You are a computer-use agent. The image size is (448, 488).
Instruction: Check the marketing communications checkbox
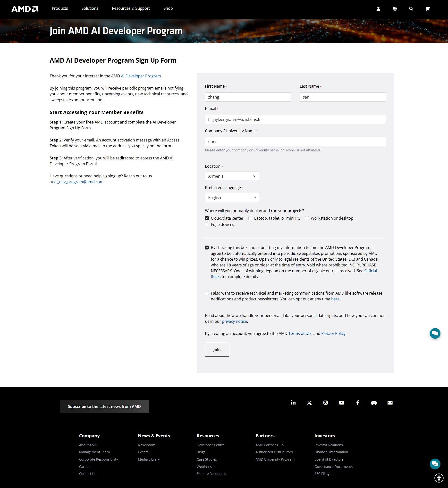pos(207,293)
